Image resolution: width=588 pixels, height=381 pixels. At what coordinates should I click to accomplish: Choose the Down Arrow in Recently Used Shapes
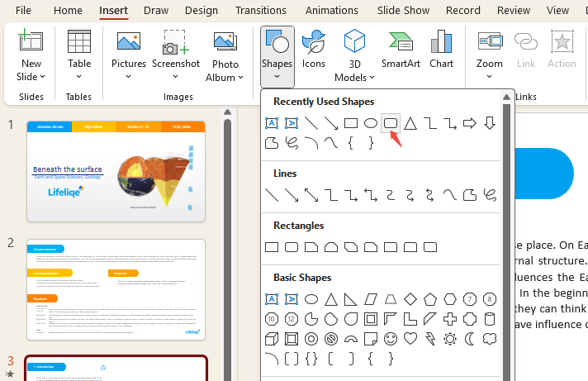point(490,123)
